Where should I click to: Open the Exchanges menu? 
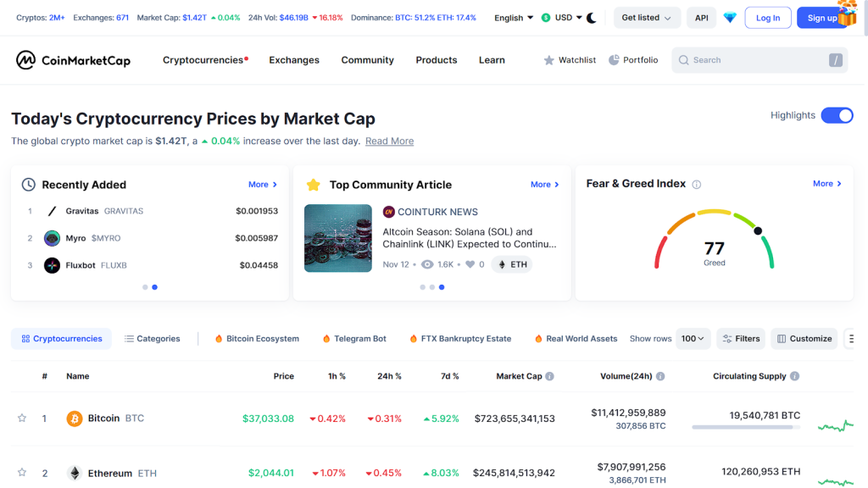click(294, 60)
